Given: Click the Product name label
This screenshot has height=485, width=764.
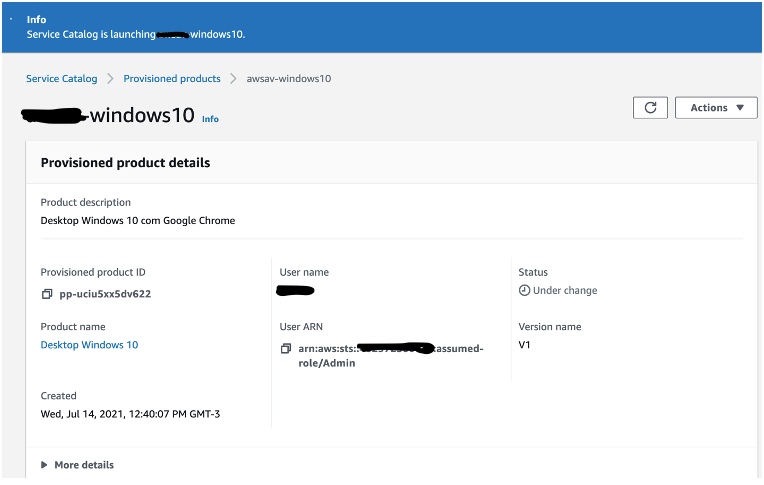Looking at the screenshot, I should (73, 327).
